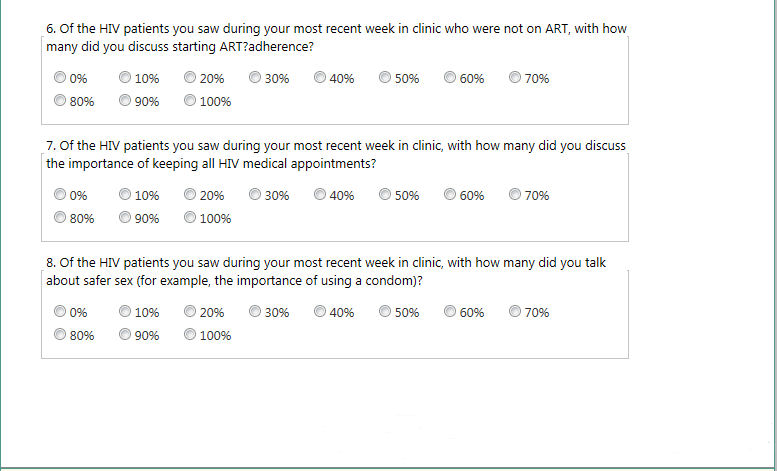
Task: Select 0% for question 6 on starting ART
Action: point(60,78)
